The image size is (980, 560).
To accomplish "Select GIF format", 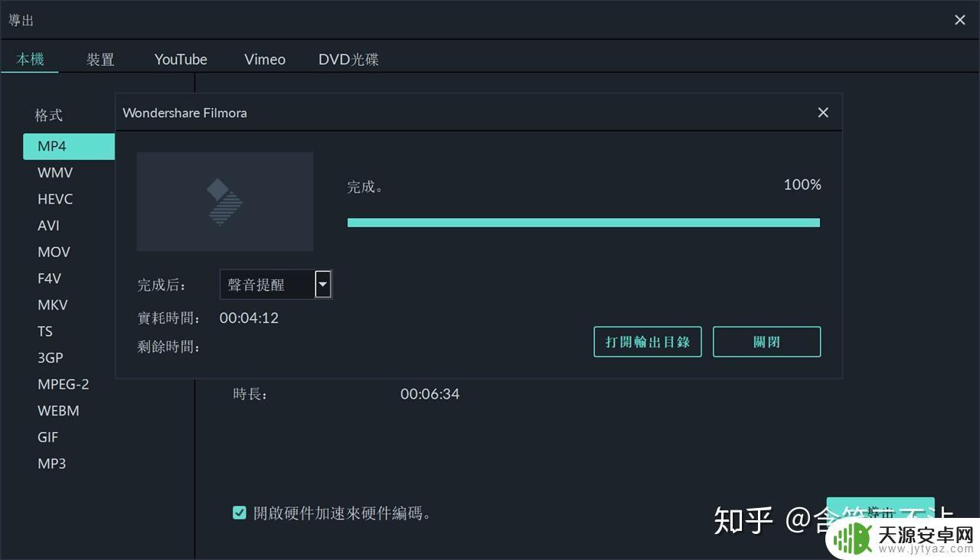I will 48,437.
